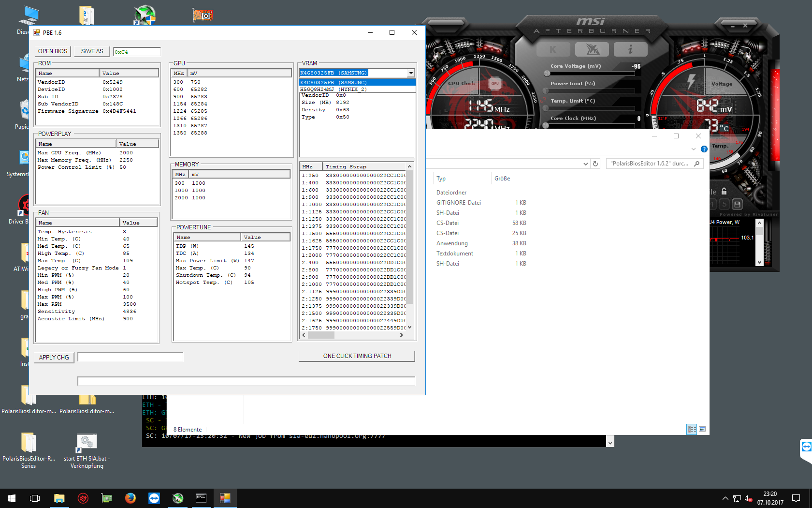812x508 pixels.
Task: Select the Max RPM row in FAN
Action: click(97, 304)
